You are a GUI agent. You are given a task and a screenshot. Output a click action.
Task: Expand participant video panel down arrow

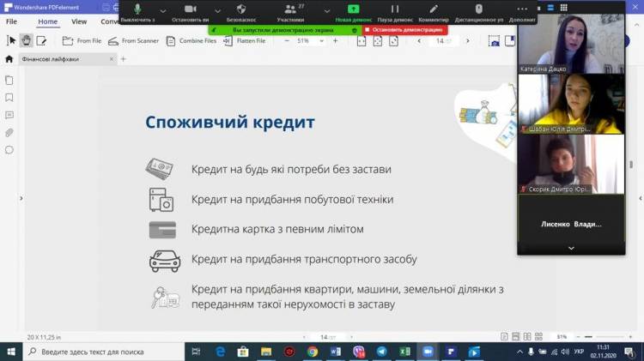pyautogui.click(x=571, y=248)
